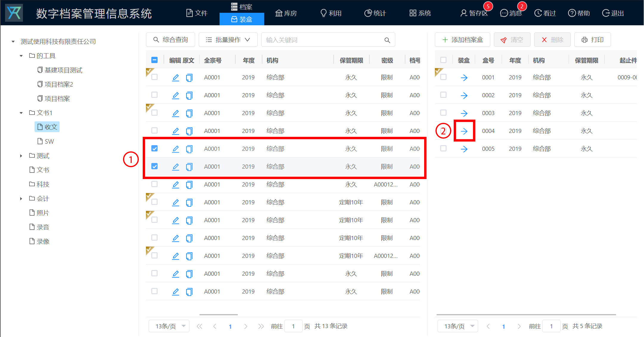Click the 打印 button
The width and height of the screenshot is (644, 337).
click(592, 40)
